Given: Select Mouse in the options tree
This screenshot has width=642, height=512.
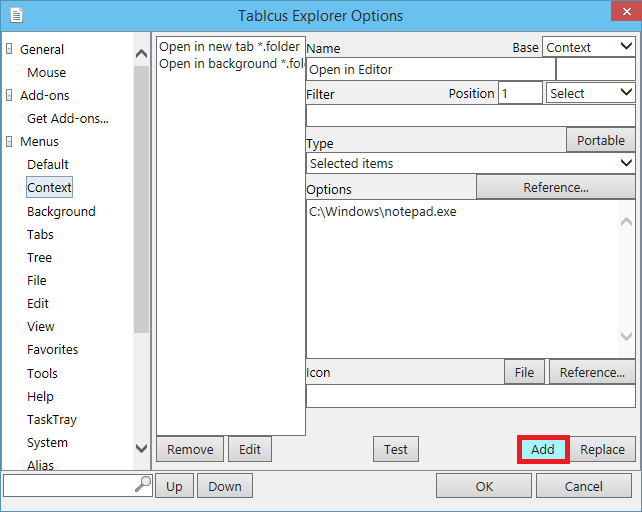Looking at the screenshot, I should [46, 72].
